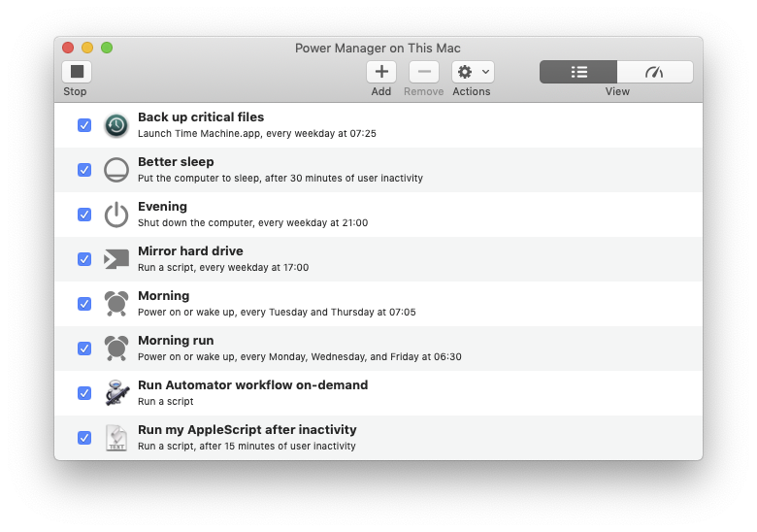Add a new event with plus button
757x532 pixels.
point(381,72)
